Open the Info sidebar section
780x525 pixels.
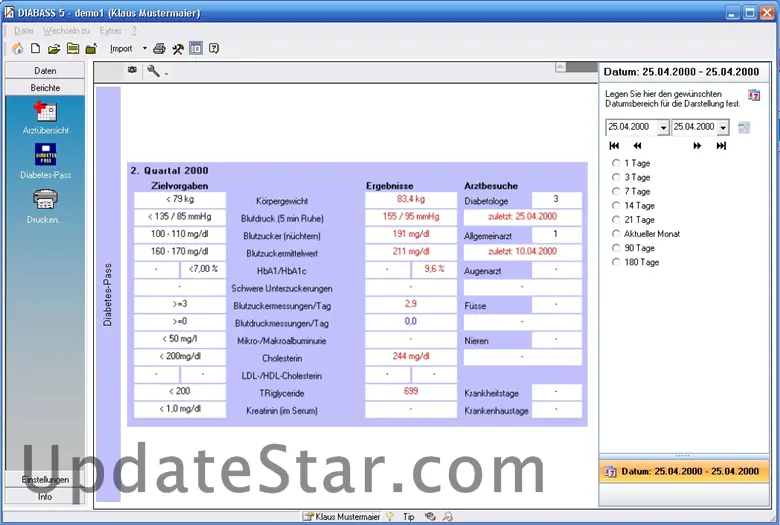pos(45,497)
